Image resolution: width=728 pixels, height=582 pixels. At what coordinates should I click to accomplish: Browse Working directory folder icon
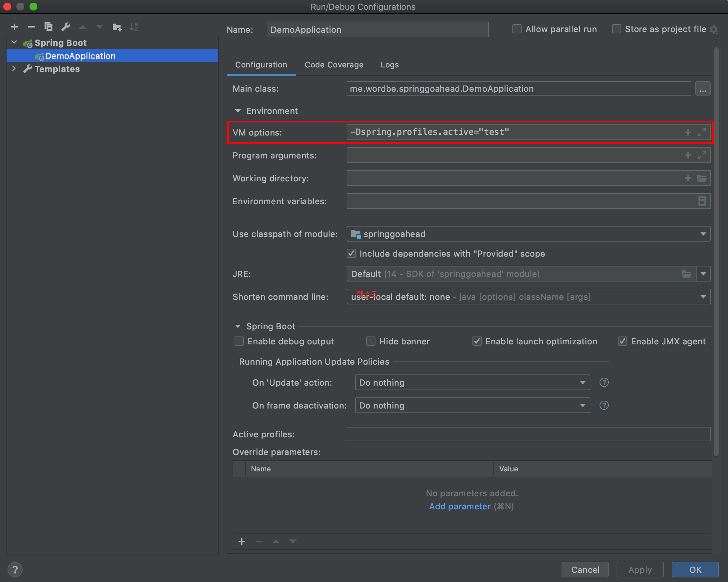pos(702,178)
